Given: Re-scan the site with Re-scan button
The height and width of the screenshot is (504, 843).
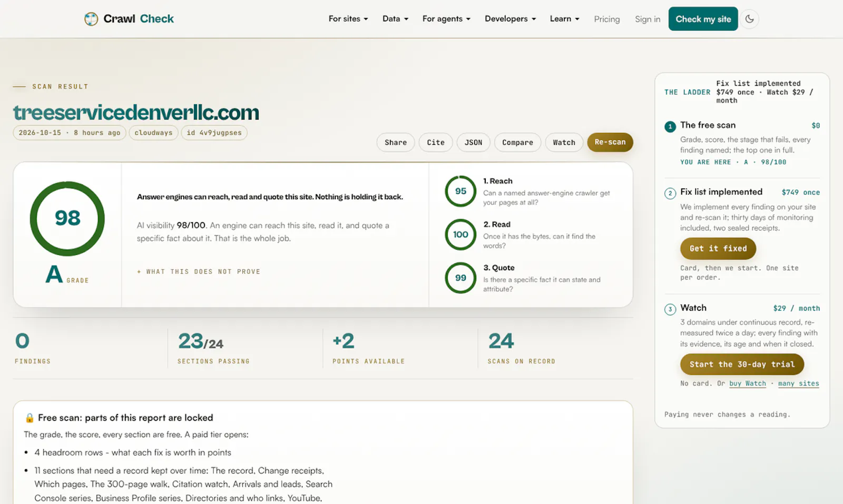Looking at the screenshot, I should [x=610, y=142].
